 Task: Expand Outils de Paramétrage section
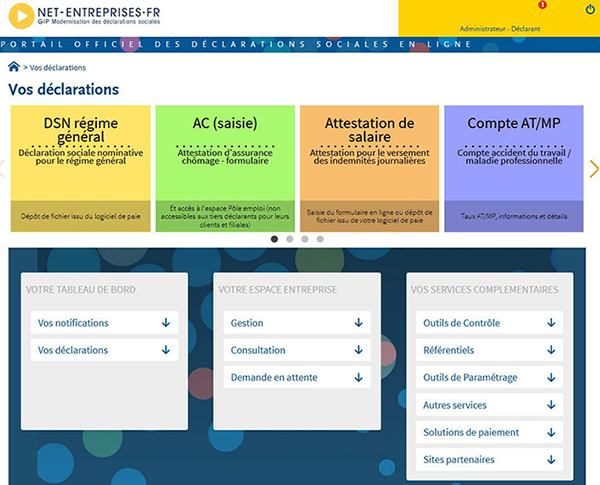489,377
